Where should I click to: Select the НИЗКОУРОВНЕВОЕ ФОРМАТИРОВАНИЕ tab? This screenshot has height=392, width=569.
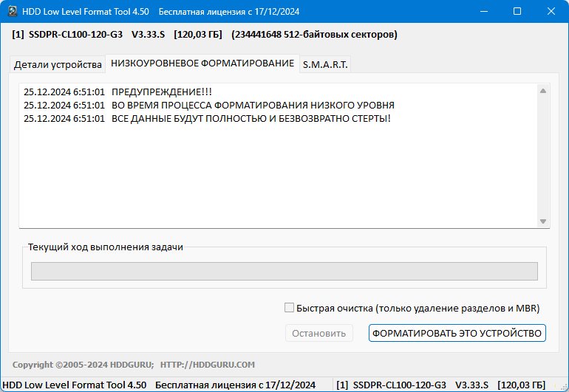pyautogui.click(x=202, y=63)
